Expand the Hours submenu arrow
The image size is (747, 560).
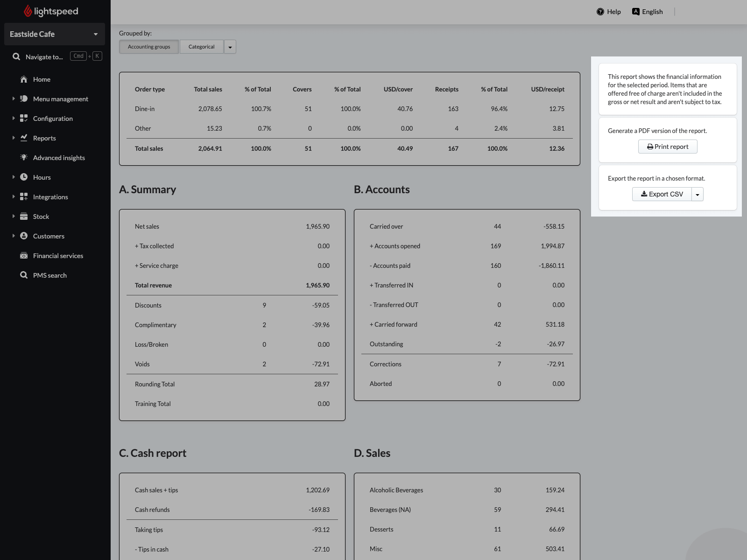(x=14, y=177)
